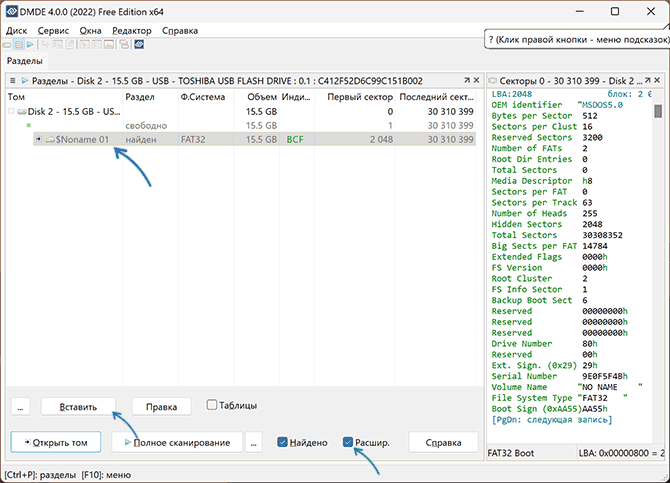Click the highlighted partitions list toolbar icon
The width and height of the screenshot is (670, 483).
point(18,44)
